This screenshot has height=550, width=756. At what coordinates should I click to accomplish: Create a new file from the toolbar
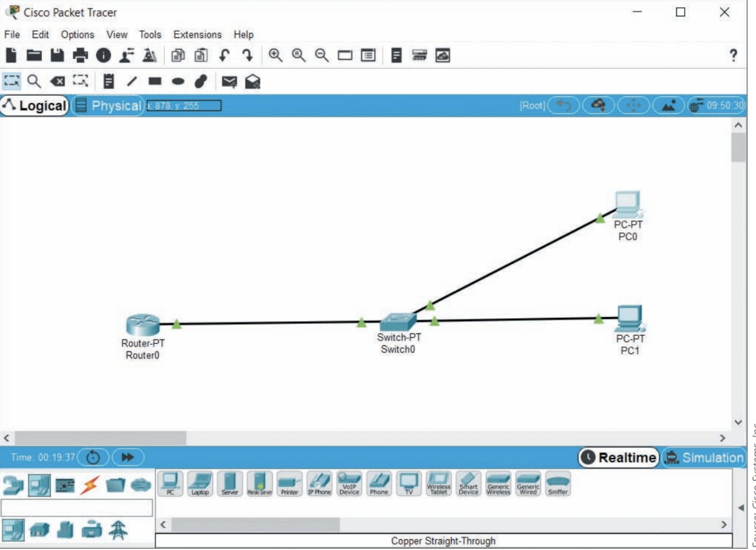[11, 55]
